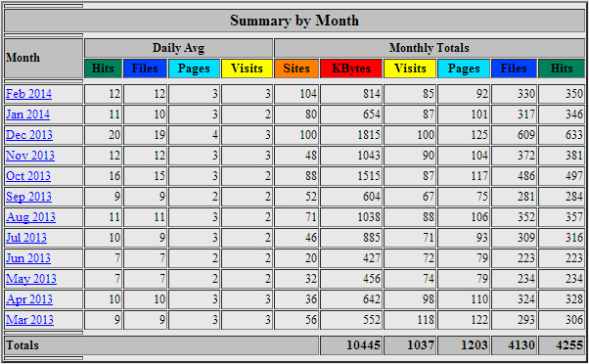Open the May 2013 month link

(31, 279)
